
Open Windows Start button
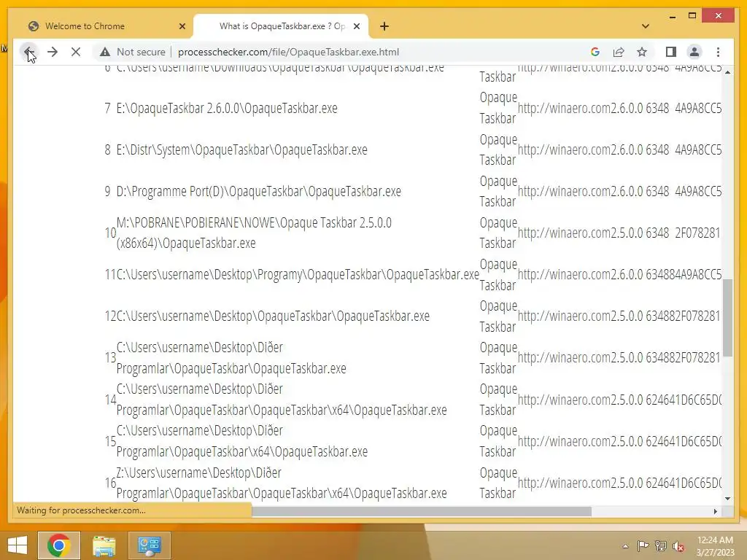click(18, 545)
